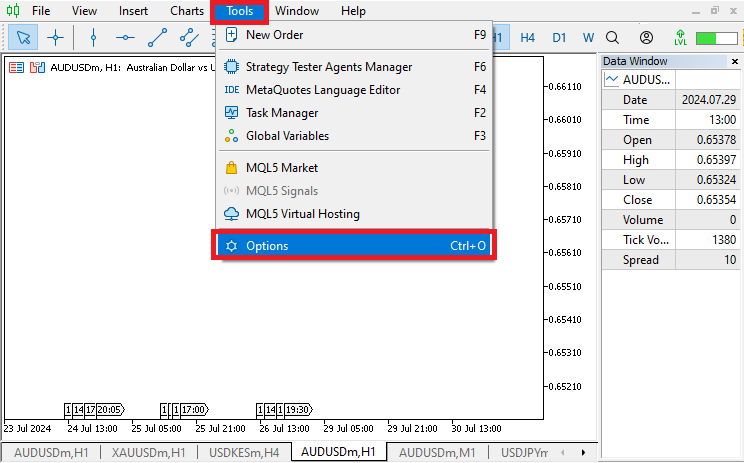The width and height of the screenshot is (744, 463).
Task: Choose the trendline drawing tool
Action: [x=158, y=37]
